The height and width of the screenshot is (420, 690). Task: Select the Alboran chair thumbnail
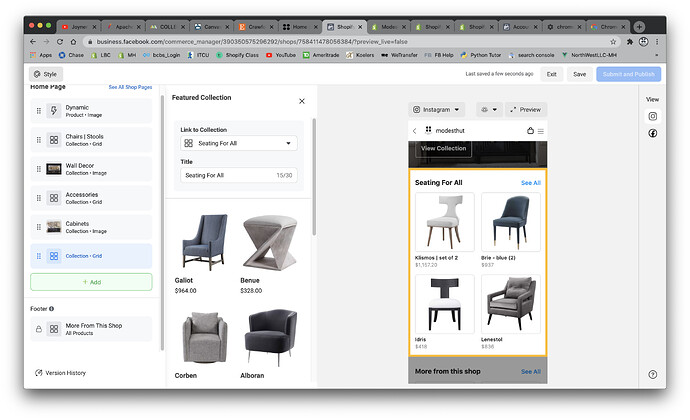[271, 337]
